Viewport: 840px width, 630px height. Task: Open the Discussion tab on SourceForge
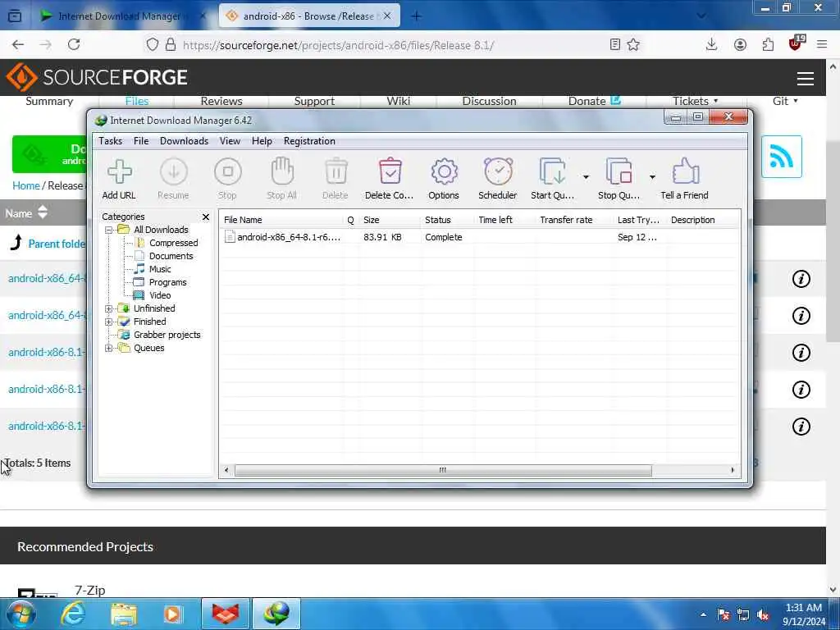[x=489, y=101]
